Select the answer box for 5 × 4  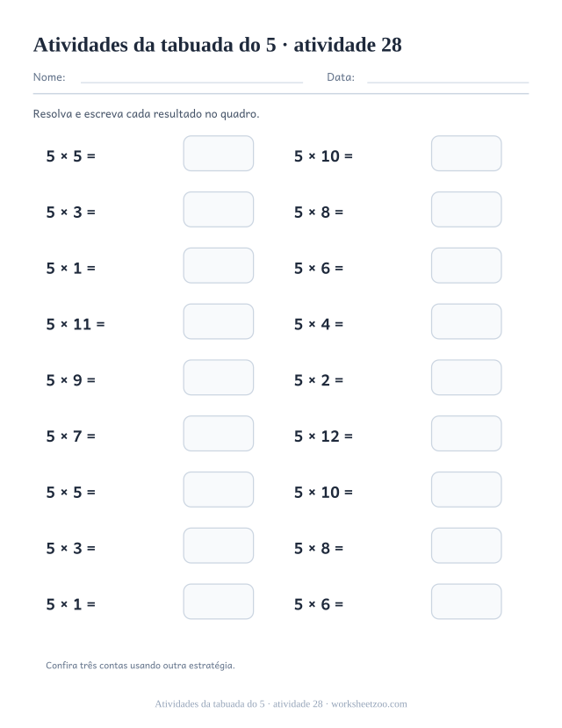pos(466,321)
